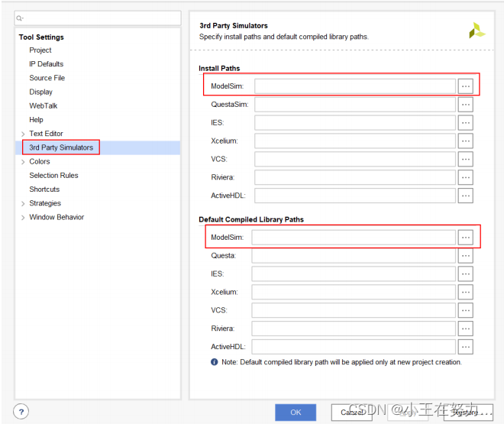Confirm settings with OK button
Viewport: 504px width, 424px height.
pos(296,412)
